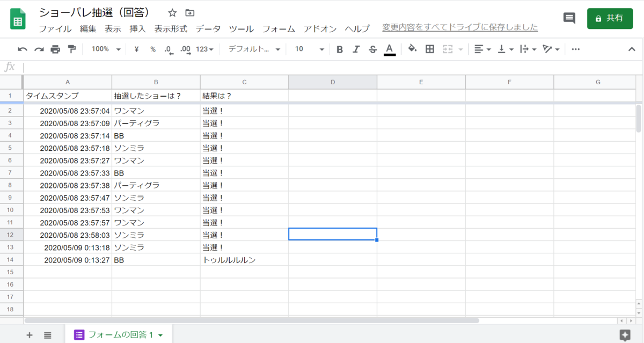Decrease decimal places
This screenshot has height=343, width=644.
coord(169,49)
